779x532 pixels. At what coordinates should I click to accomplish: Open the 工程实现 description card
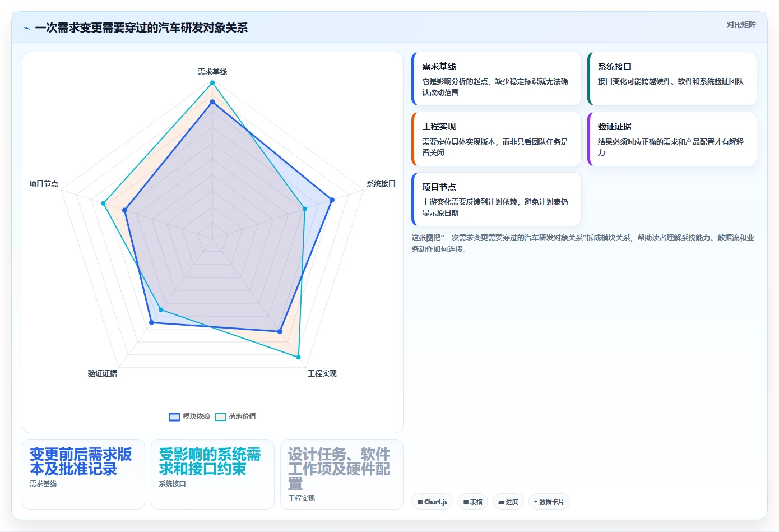497,139
